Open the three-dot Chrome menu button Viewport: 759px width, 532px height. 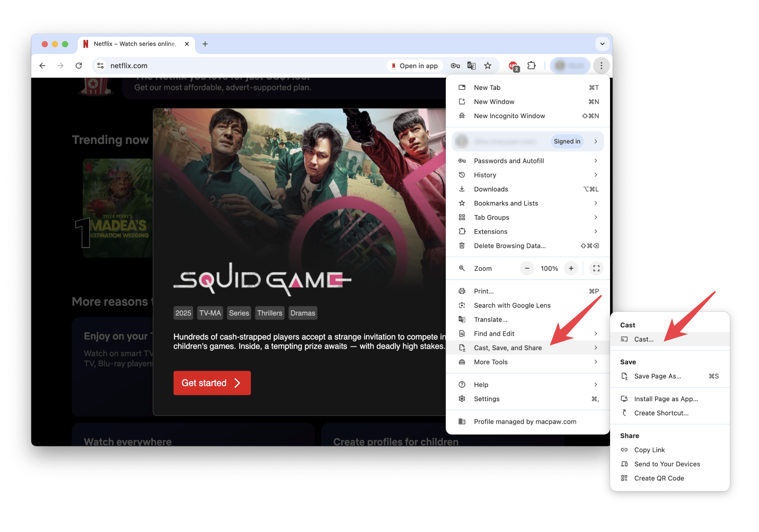tap(601, 66)
